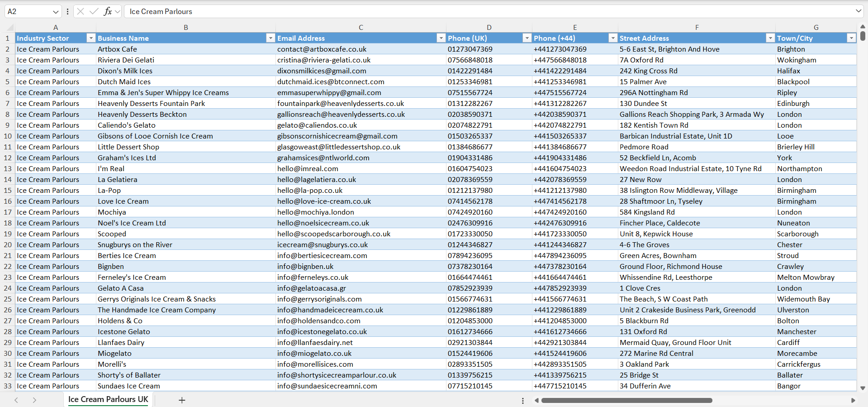Select column F header

click(697, 28)
